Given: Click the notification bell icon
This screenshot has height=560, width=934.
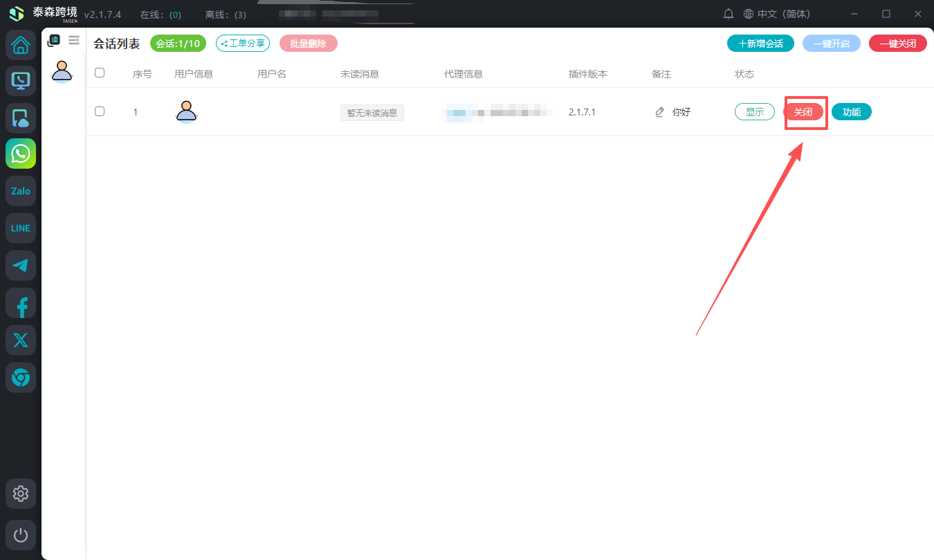Looking at the screenshot, I should click(729, 14).
